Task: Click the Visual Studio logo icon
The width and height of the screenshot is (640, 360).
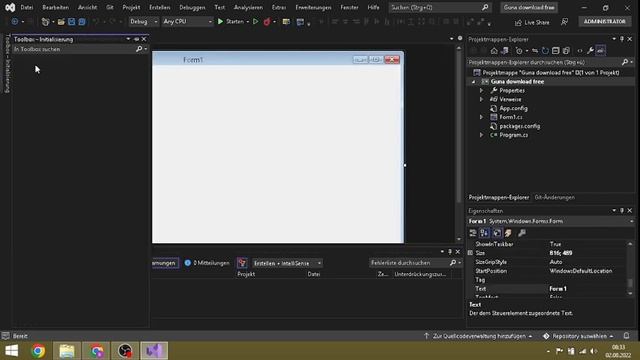Action: [10, 7]
